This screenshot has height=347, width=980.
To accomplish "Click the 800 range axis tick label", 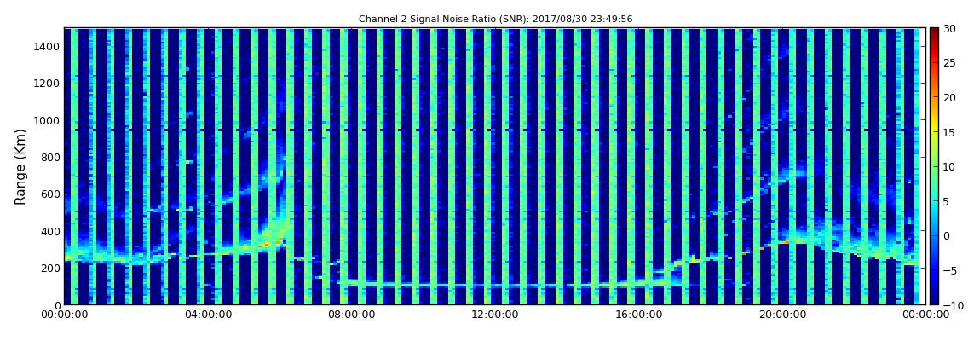I will tap(50, 157).
